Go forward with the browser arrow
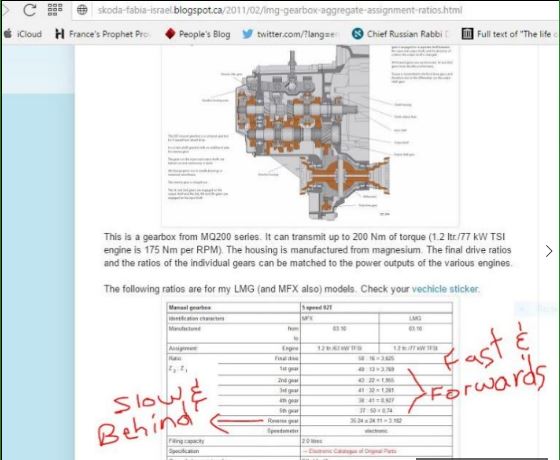The image size is (560, 460). coord(5,10)
